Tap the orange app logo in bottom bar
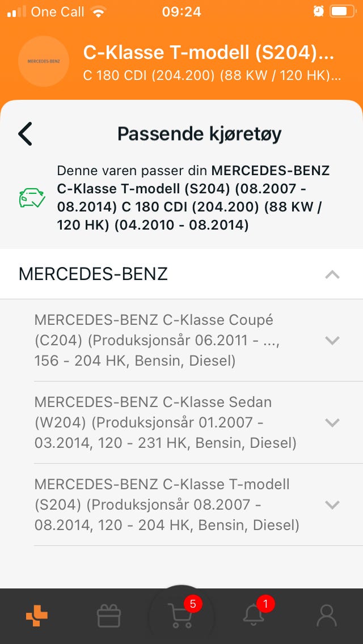This screenshot has height=644, width=363. (x=36, y=615)
